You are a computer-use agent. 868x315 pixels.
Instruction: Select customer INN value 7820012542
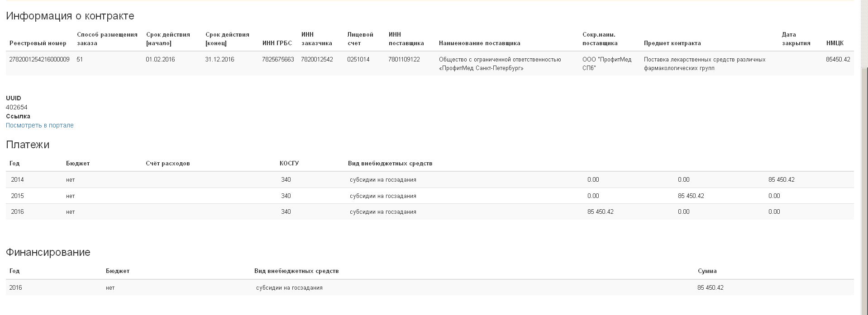tap(317, 60)
